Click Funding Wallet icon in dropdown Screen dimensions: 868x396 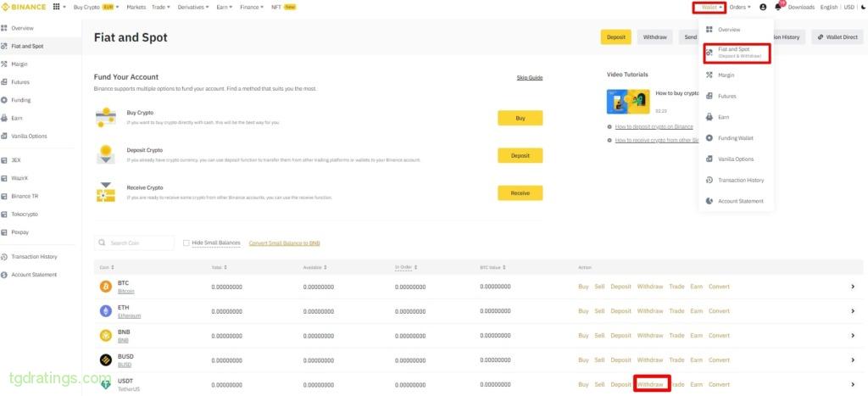pos(709,138)
